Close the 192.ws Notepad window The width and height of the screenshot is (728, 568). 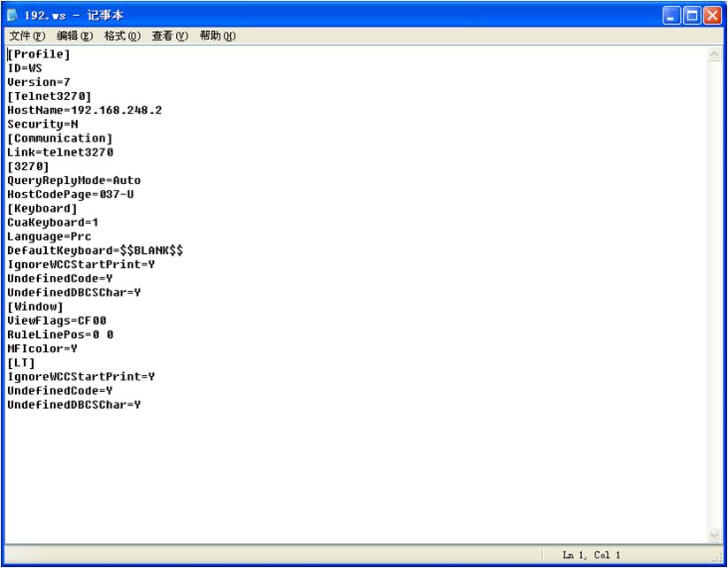(x=712, y=16)
